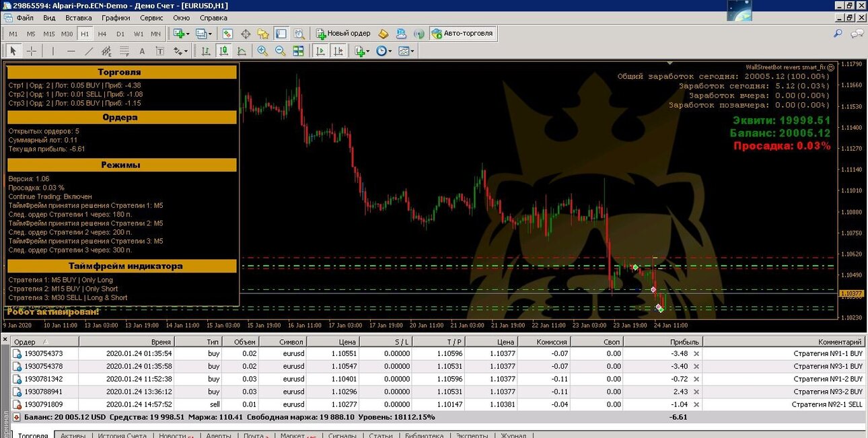Close sell order 1930791809 with its X
Screen dimensions: 868x438
point(696,404)
